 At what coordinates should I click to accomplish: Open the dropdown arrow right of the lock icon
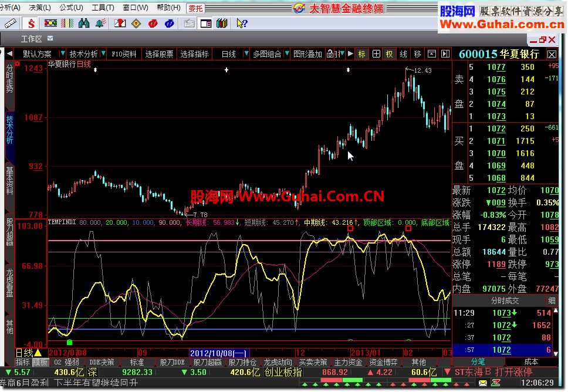click(x=342, y=53)
